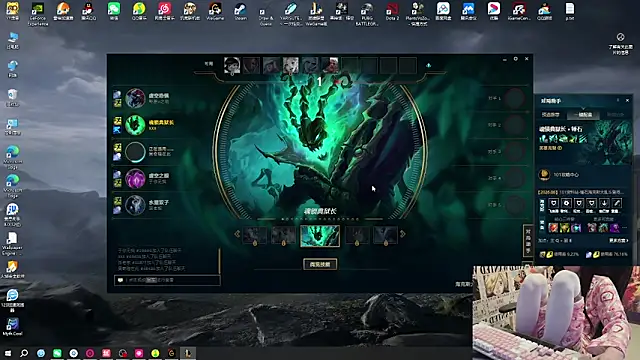The height and width of the screenshot is (360, 640).
Task: Select second rune icon in helper panel
Action: [x=566, y=203]
